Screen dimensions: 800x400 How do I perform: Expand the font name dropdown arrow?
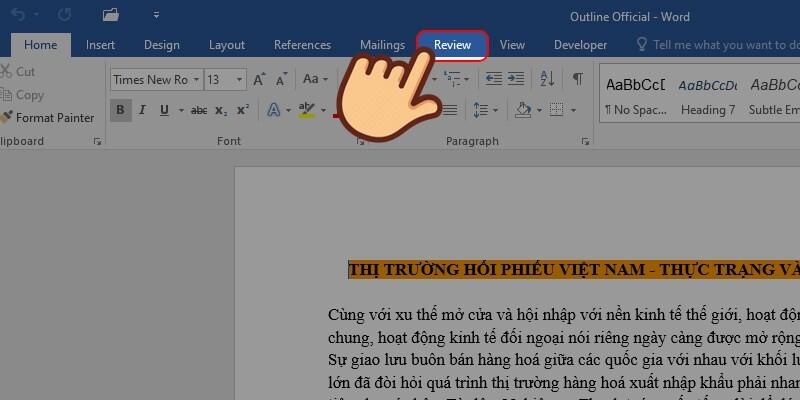click(x=196, y=80)
